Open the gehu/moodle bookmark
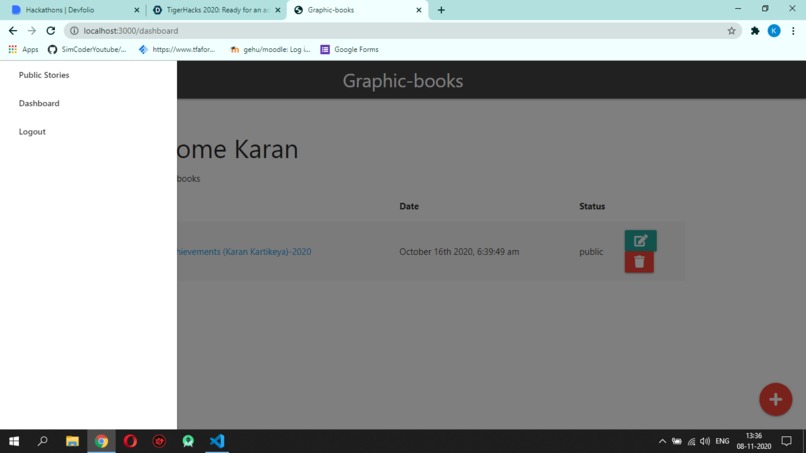Viewport: 806px width, 453px height. pos(270,49)
